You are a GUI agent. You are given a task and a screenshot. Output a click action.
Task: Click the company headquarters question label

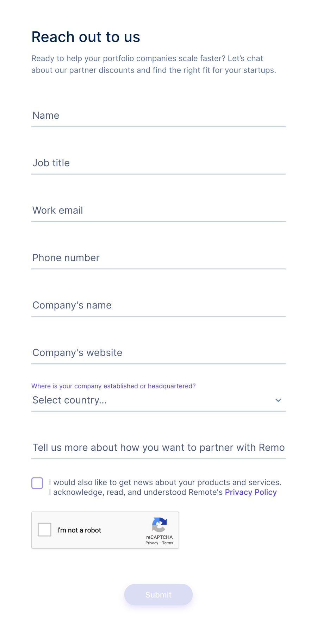113,386
